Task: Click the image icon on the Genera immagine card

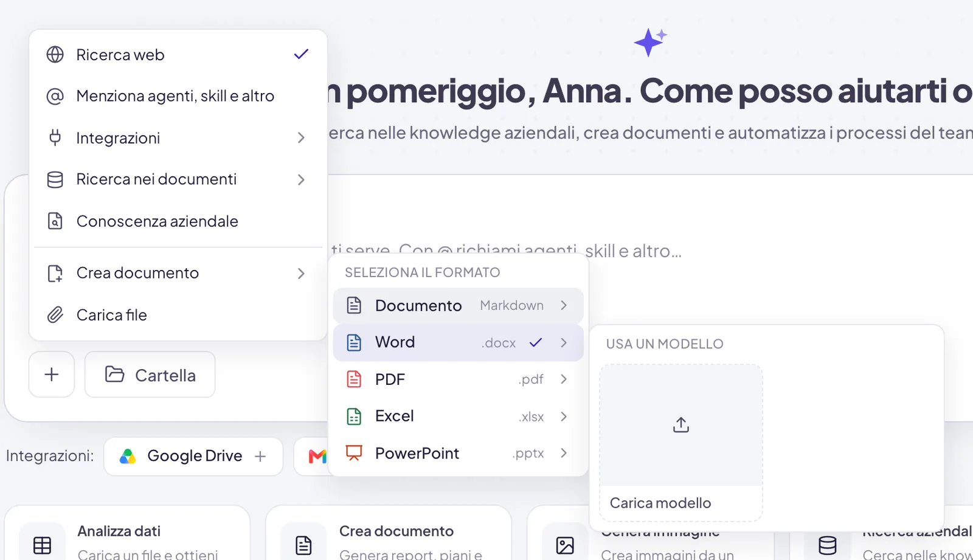Action: click(x=565, y=545)
